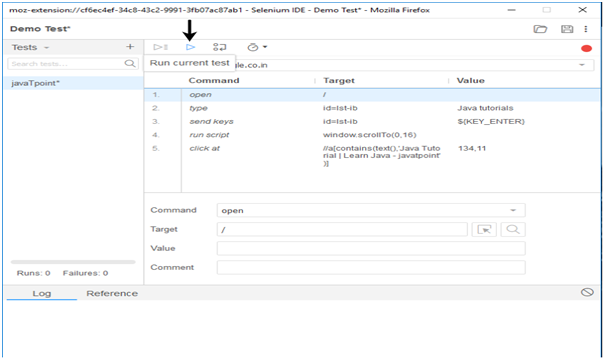Click the Demo Test project title
605x360 pixels.
click(x=40, y=29)
